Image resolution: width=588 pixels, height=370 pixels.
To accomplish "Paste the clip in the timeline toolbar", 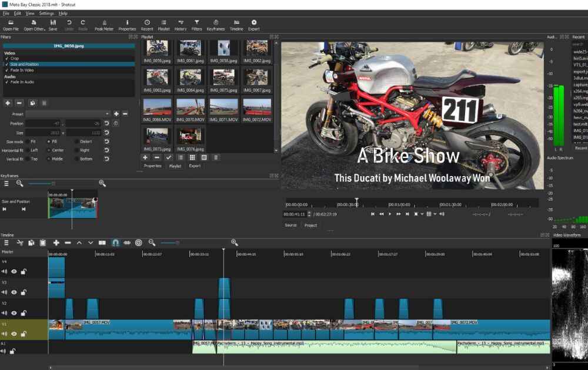I will coord(43,243).
